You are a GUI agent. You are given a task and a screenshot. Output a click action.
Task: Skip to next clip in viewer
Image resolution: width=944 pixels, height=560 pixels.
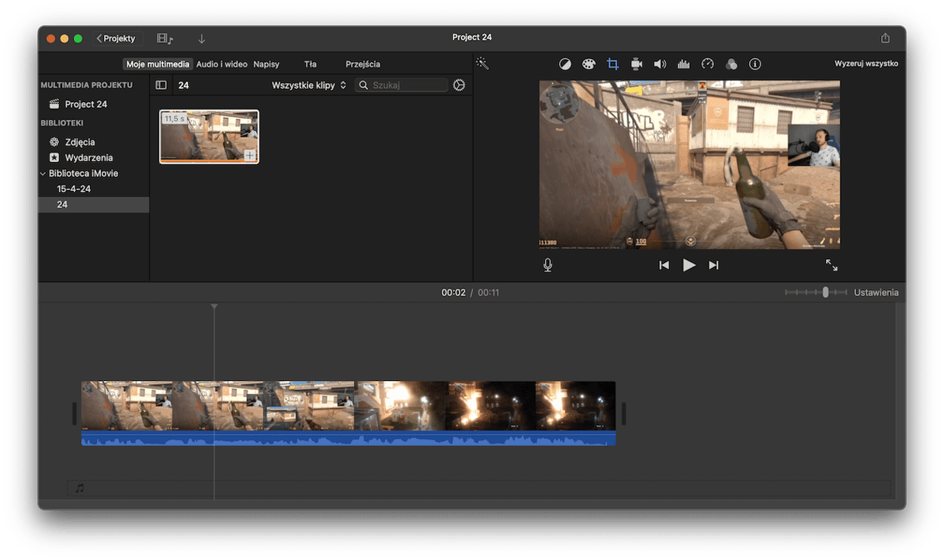713,265
